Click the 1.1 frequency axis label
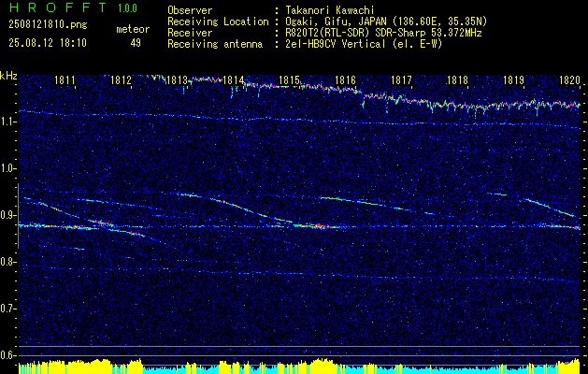 click(x=7, y=122)
